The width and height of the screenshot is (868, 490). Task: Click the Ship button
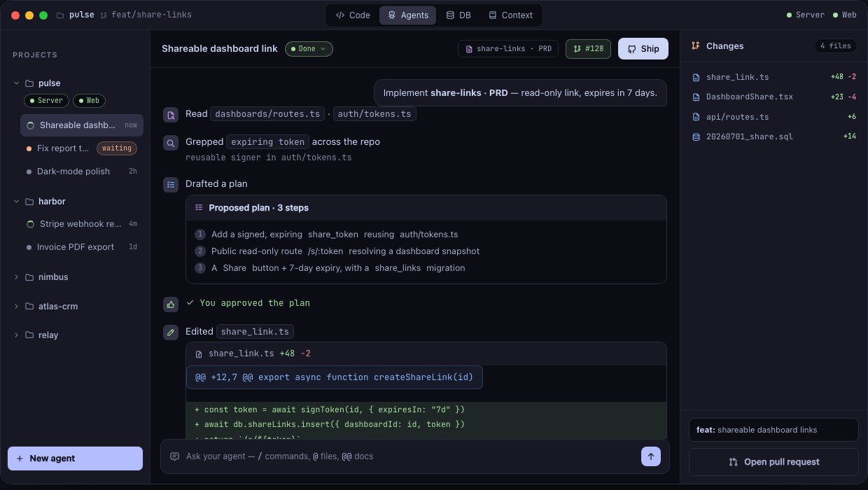pos(643,49)
